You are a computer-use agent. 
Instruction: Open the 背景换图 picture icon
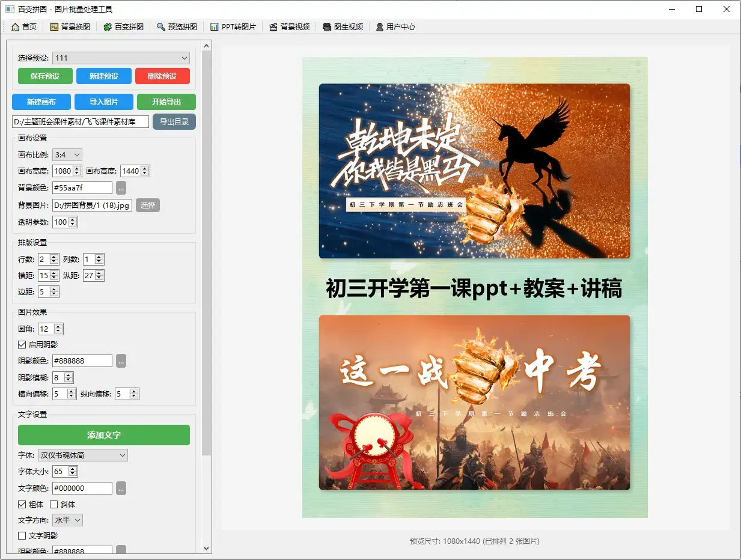(54, 27)
